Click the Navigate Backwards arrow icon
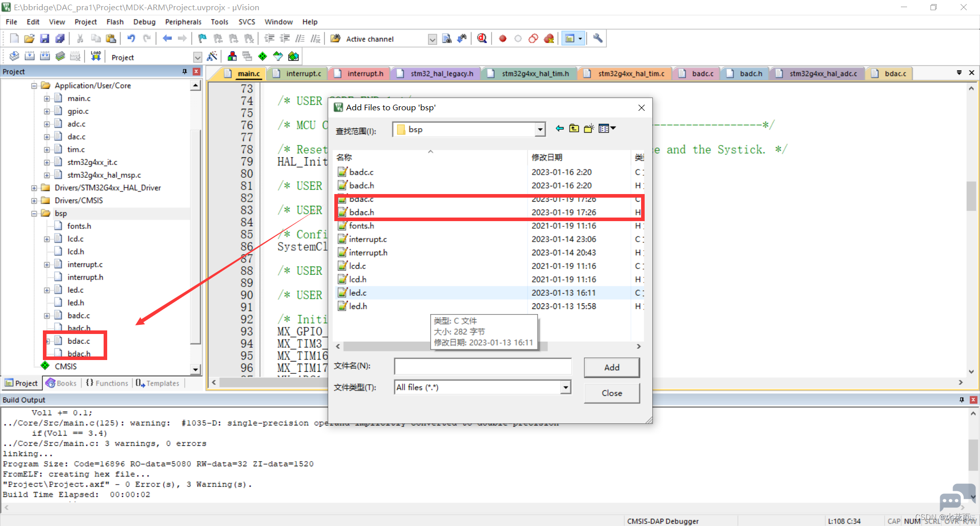This screenshot has height=526, width=980. coord(167,39)
